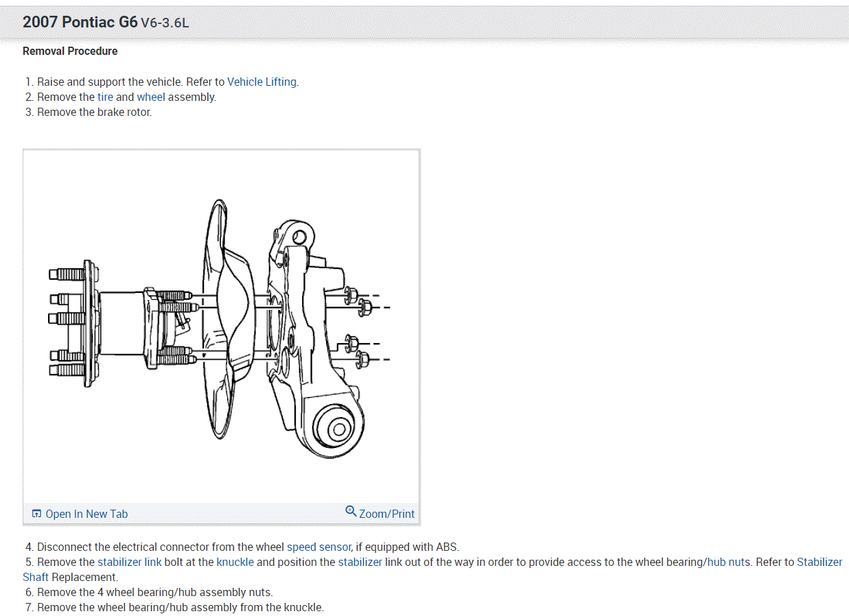Click the 'hub nuts' link in step 5
This screenshot has height=616, width=849.
tap(729, 562)
